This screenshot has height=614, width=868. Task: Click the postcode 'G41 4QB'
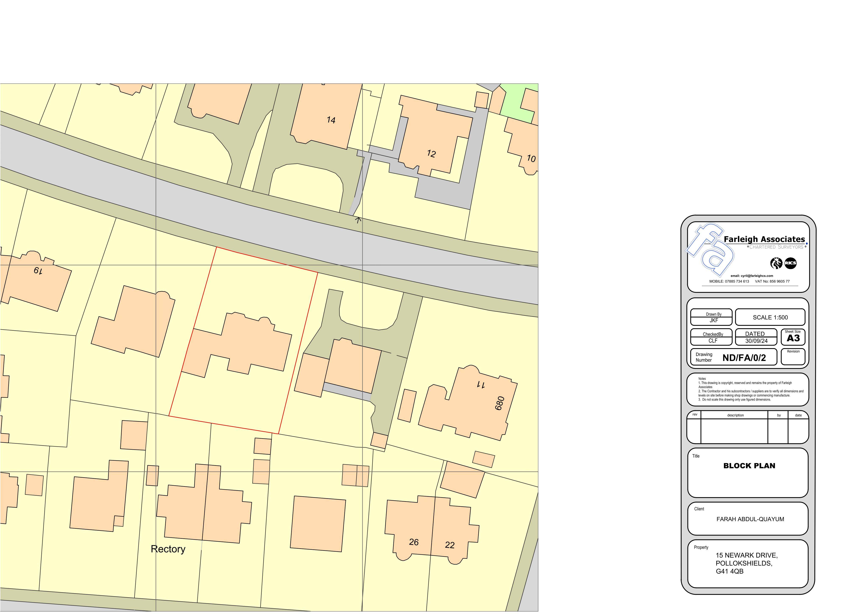pos(729,571)
